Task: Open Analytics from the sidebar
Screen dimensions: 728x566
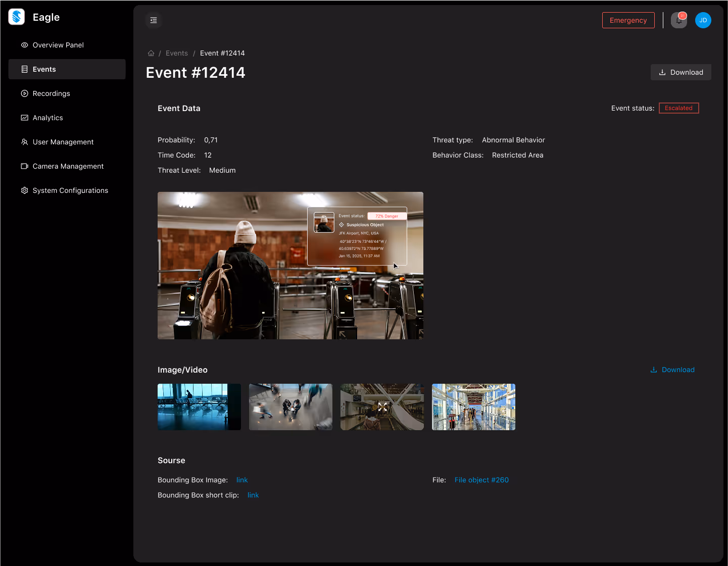Action: point(47,118)
